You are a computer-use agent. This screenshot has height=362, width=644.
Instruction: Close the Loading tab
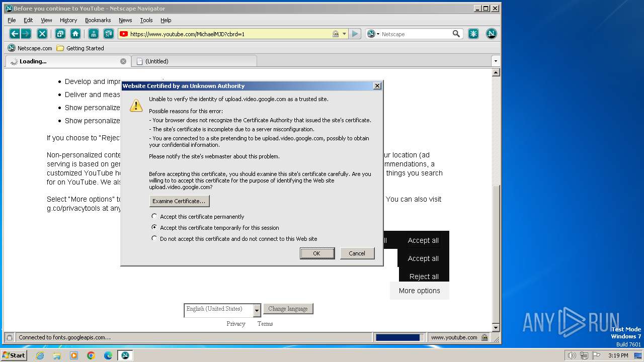pyautogui.click(x=123, y=61)
